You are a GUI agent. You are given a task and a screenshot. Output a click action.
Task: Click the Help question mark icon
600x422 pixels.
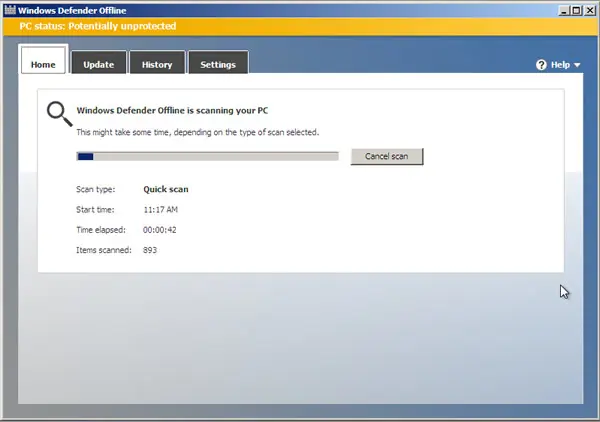pos(541,65)
